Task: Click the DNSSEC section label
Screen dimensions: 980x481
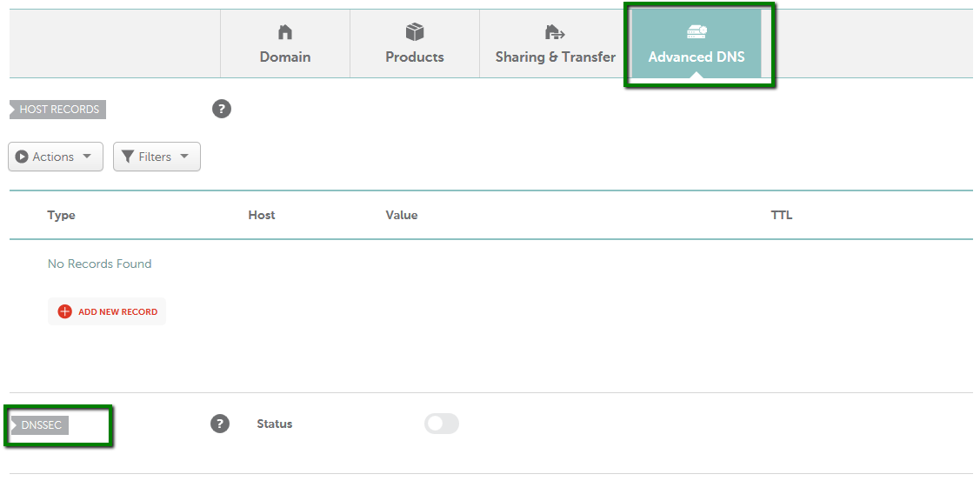Action: click(40, 425)
